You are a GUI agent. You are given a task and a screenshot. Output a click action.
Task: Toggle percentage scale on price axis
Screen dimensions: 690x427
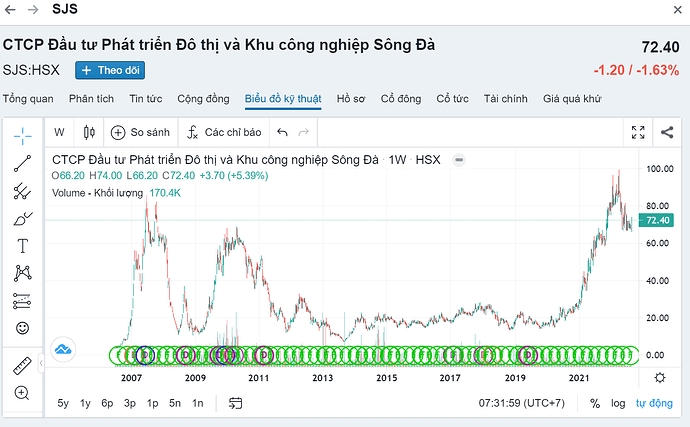tap(595, 404)
